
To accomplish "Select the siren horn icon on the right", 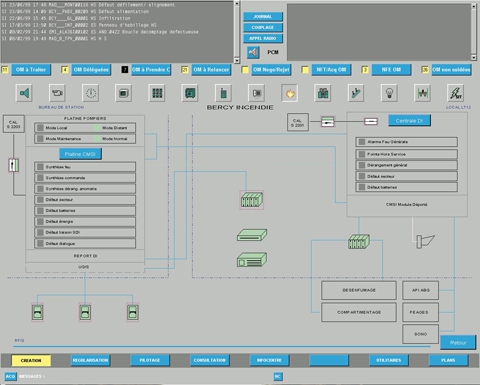I will coord(425,241).
